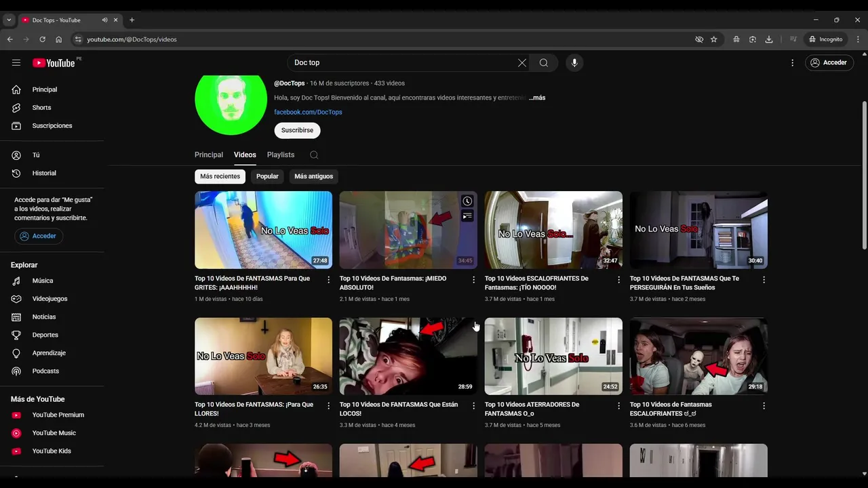Image resolution: width=868 pixels, height=488 pixels.
Task: View site information in address bar
Action: click(78, 39)
